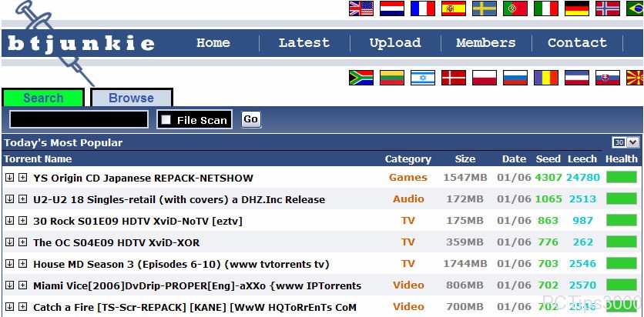Screen dimensions: 644x317
Task: Choose the French flag language
Action: (423, 8)
